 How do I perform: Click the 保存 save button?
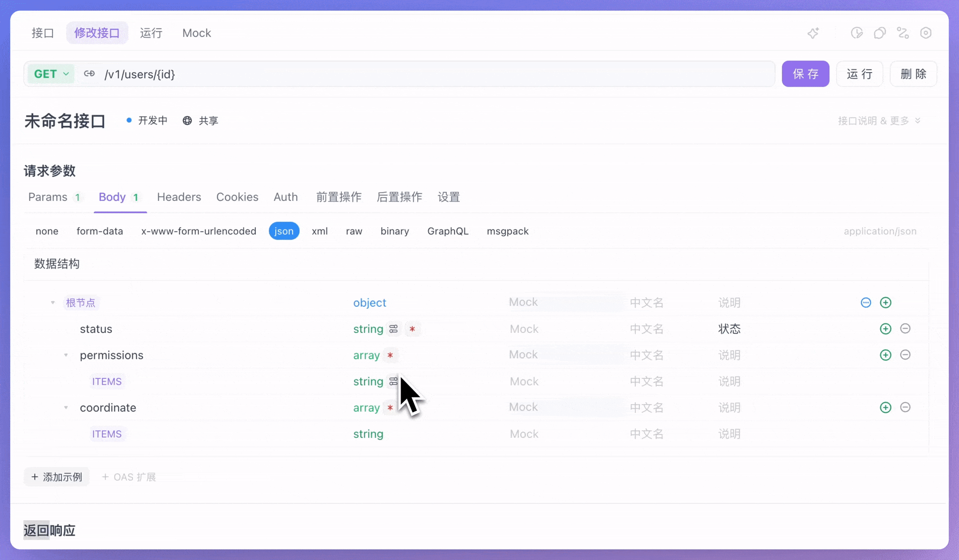(805, 74)
